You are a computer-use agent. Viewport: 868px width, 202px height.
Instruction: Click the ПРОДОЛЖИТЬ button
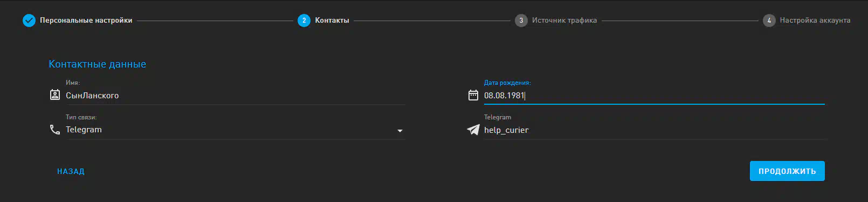pos(787,171)
